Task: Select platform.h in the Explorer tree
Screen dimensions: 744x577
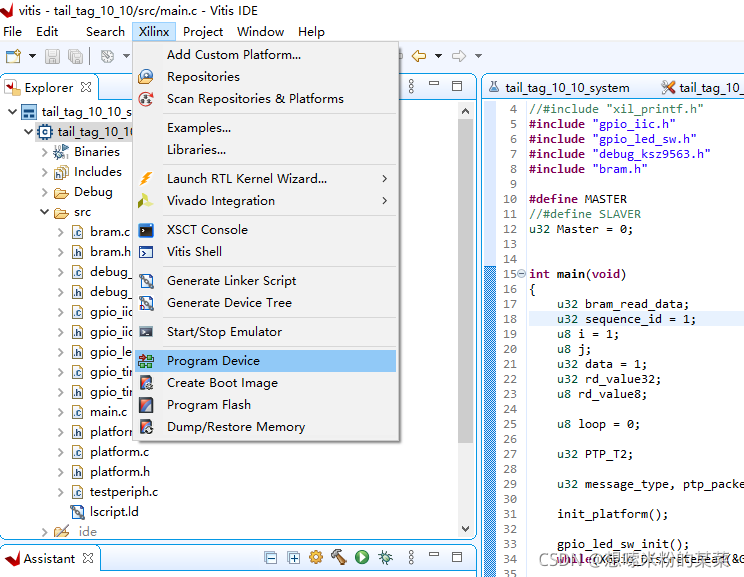Action: click(120, 472)
